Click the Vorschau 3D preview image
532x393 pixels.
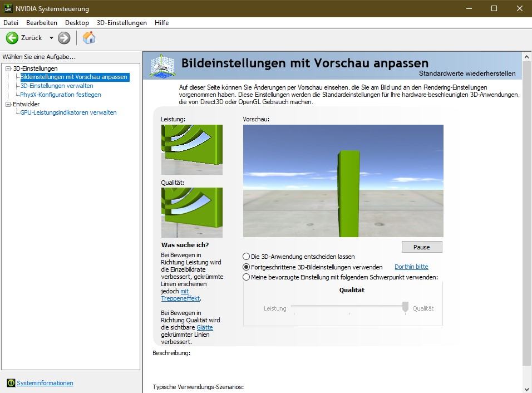point(343,181)
